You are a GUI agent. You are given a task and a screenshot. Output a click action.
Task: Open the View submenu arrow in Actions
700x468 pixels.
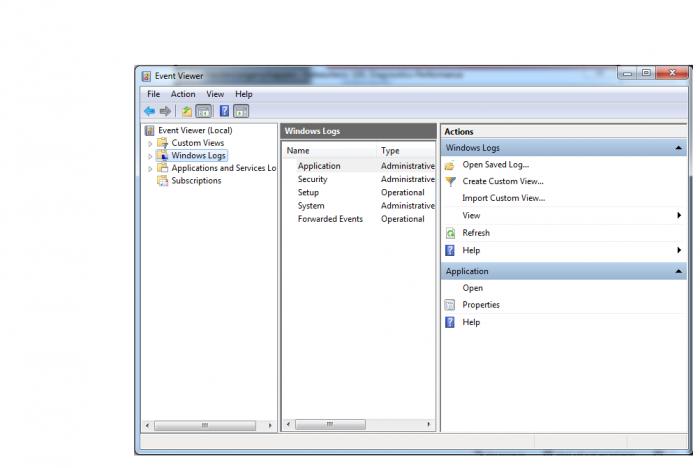pyautogui.click(x=679, y=215)
